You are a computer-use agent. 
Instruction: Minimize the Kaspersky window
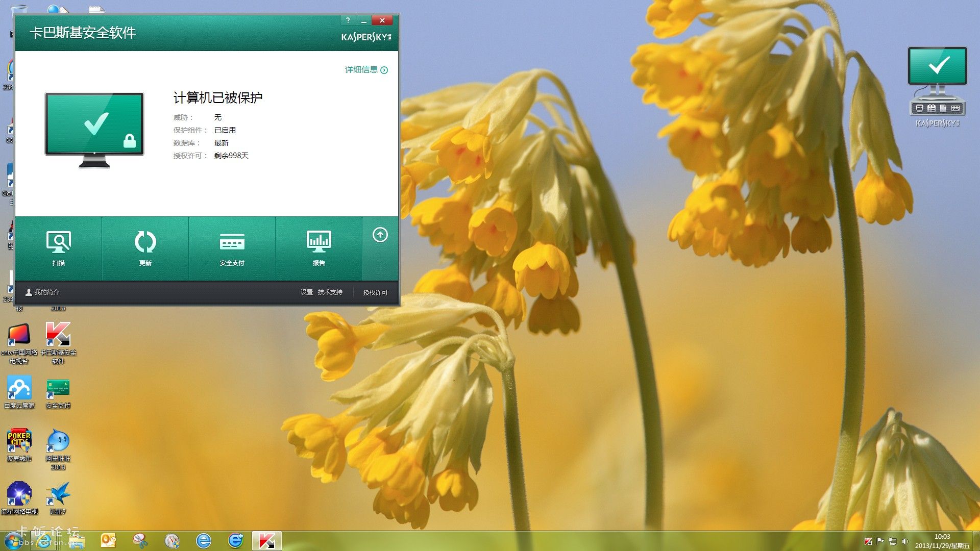click(x=364, y=20)
